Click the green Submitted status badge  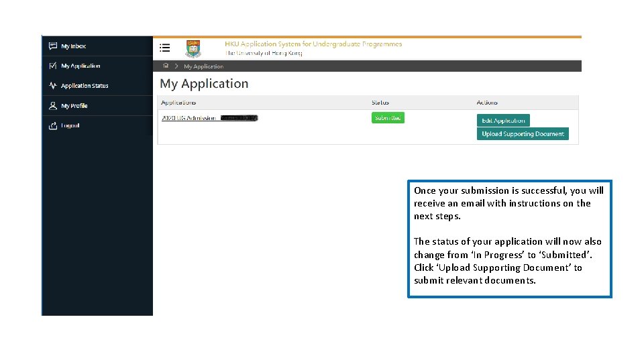pos(388,118)
